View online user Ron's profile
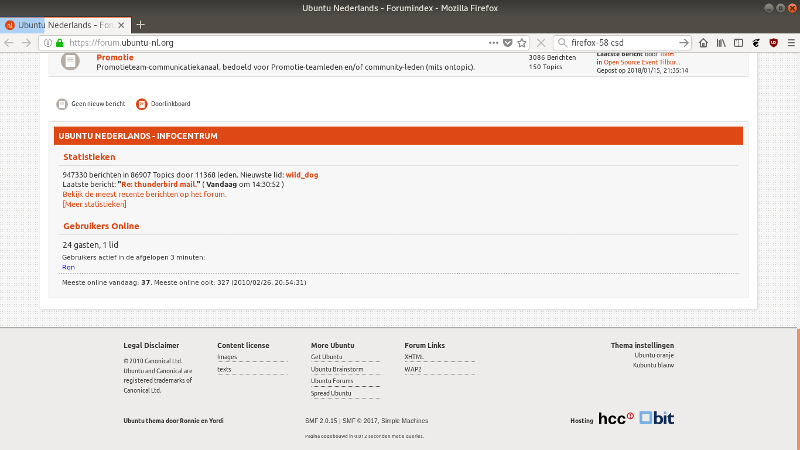800x450 pixels. tap(68, 267)
